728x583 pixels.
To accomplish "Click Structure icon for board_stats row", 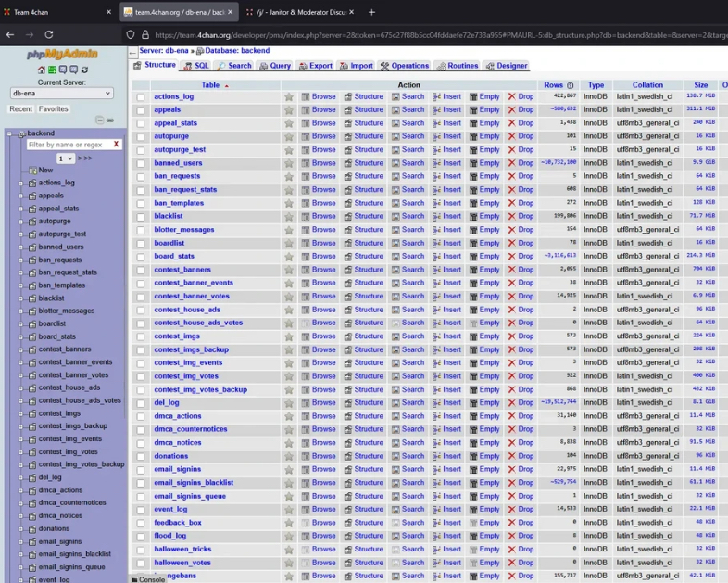I will point(347,257).
